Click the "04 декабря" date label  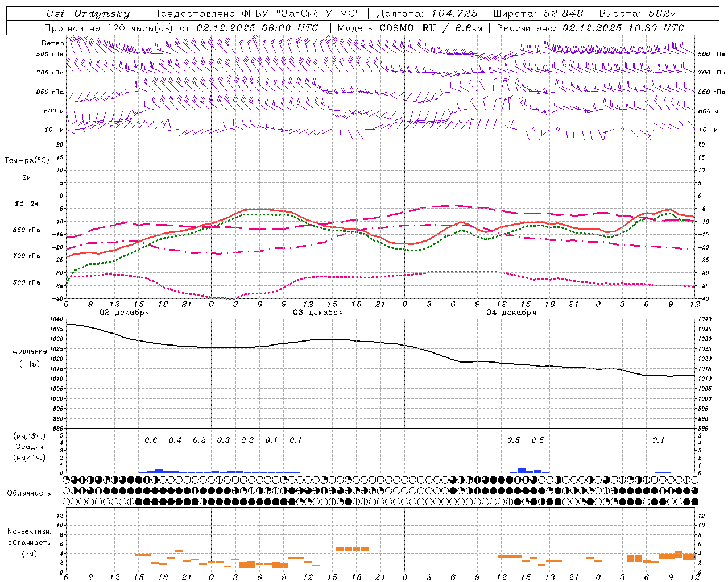(511, 313)
